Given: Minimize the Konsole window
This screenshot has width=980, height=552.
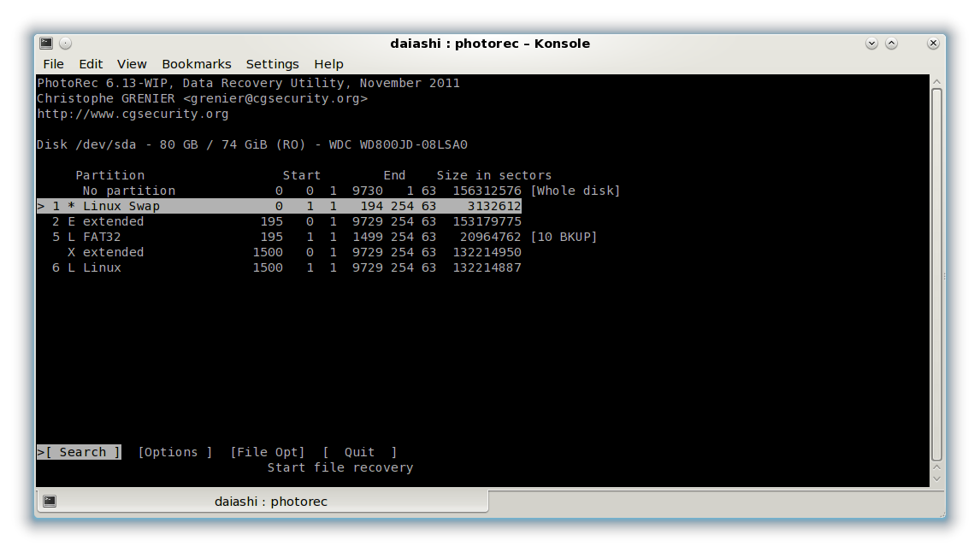Looking at the screenshot, I should click(871, 43).
